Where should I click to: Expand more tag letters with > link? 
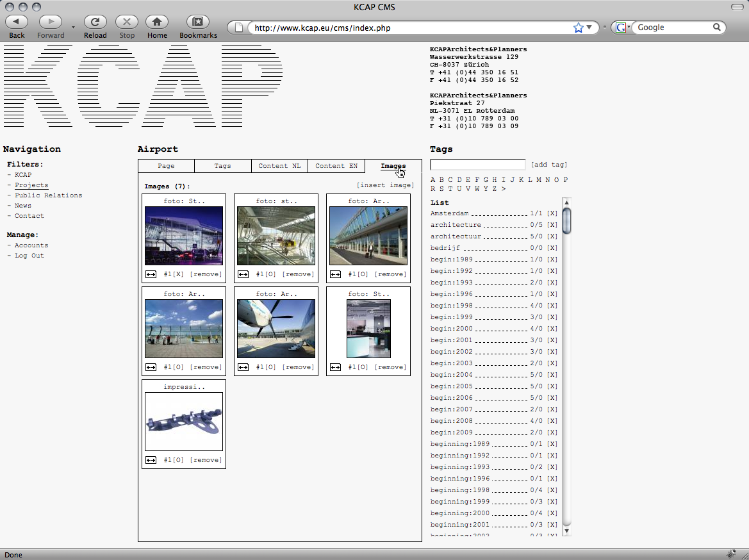coord(504,189)
